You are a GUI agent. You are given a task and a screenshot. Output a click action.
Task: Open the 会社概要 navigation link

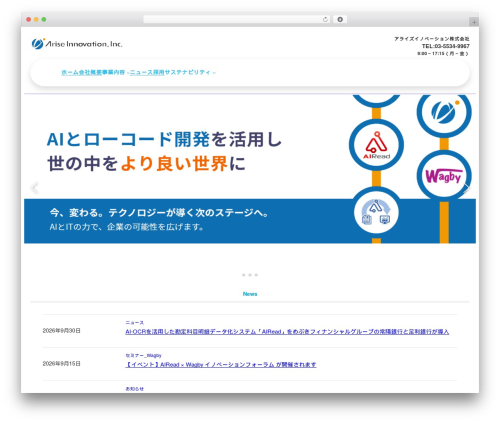(x=90, y=72)
